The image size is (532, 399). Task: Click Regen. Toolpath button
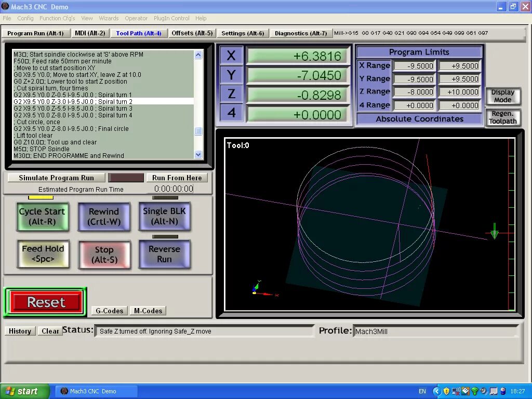click(x=502, y=117)
